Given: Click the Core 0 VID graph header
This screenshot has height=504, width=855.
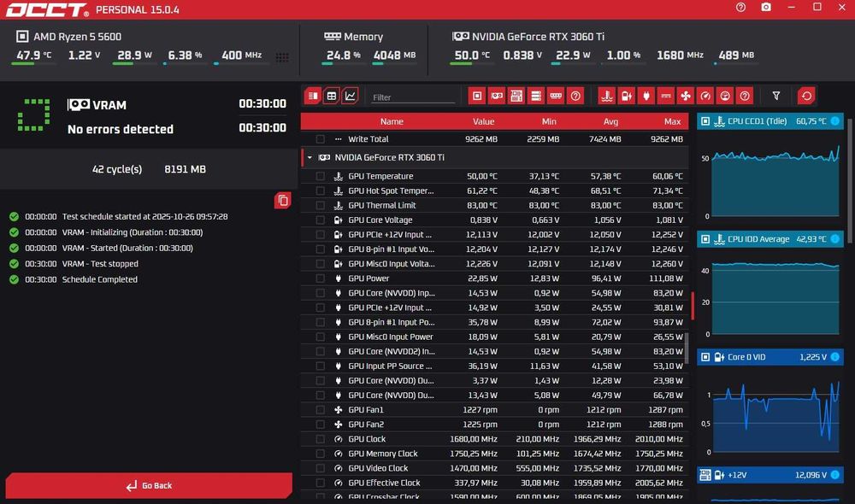Looking at the screenshot, I should tap(770, 357).
